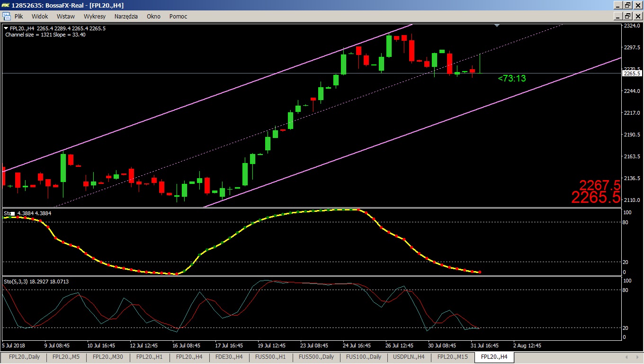The image size is (644, 364).
Task: Open the Okno menu
Action: coord(153,16)
